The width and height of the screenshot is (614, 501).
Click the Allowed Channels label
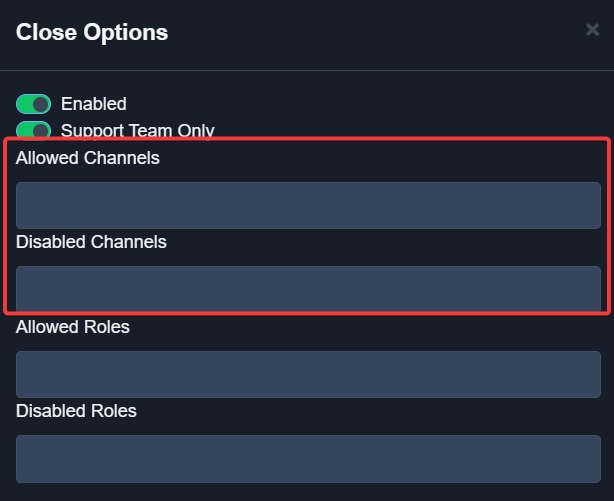coord(88,158)
